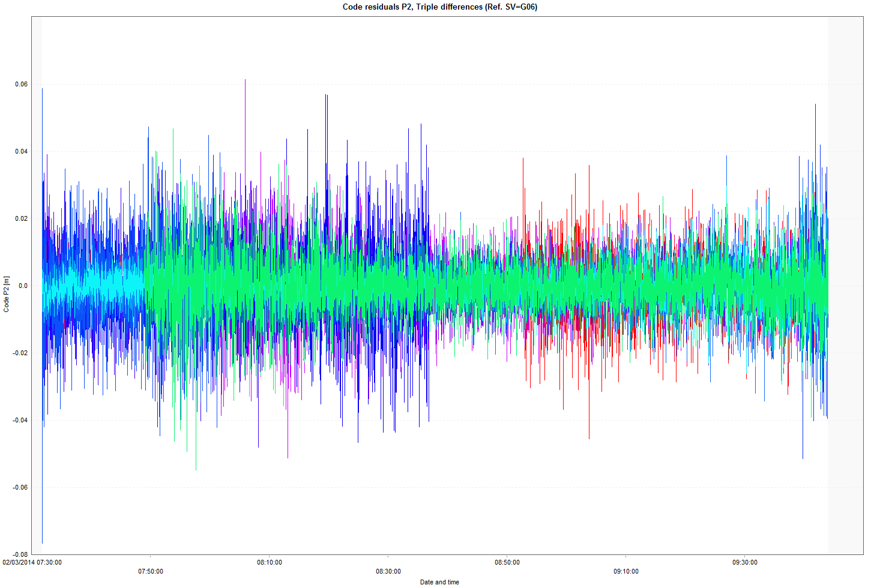Select the time label 08:10:00
Image resolution: width=880 pixels, height=588 pixels.
coord(270,562)
